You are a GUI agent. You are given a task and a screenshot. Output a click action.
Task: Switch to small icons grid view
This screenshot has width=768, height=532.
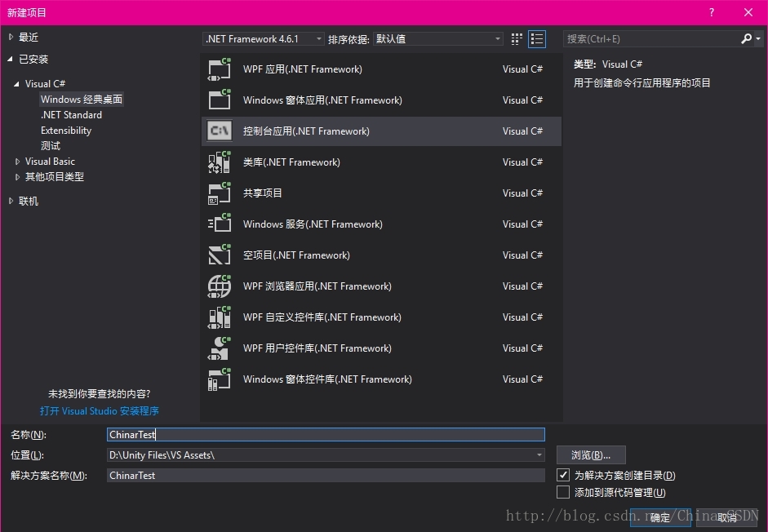[517, 39]
